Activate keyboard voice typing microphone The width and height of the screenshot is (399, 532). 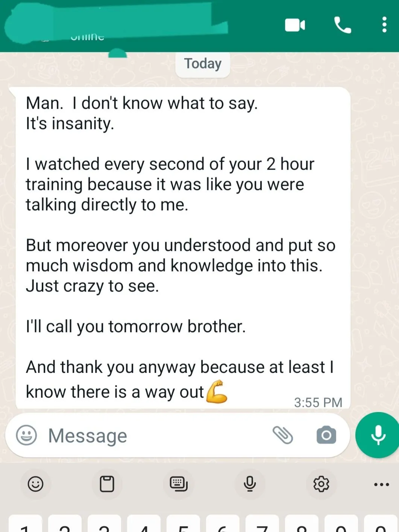(x=250, y=484)
